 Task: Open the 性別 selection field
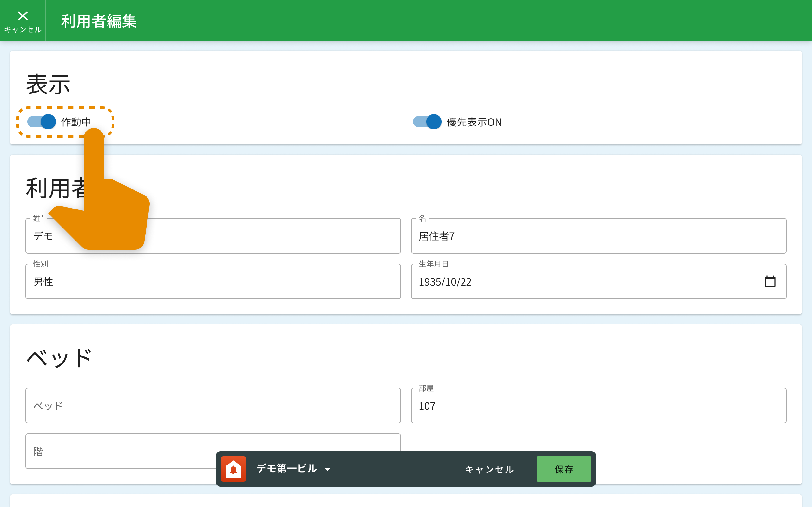tap(213, 282)
